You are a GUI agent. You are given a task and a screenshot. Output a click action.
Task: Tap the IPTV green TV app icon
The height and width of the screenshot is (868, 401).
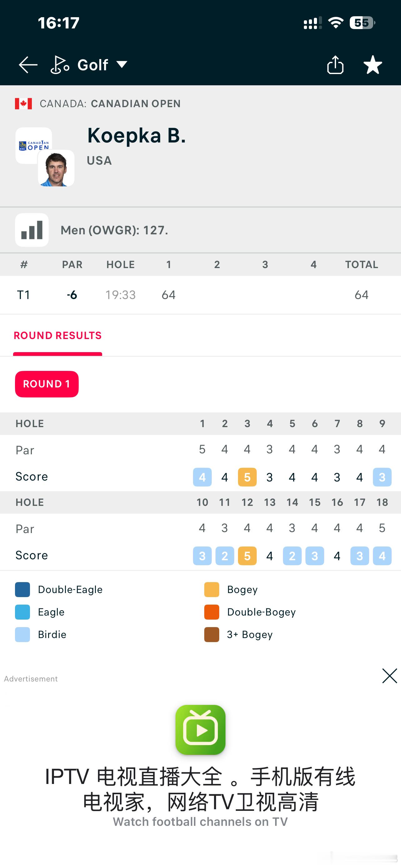[200, 730]
